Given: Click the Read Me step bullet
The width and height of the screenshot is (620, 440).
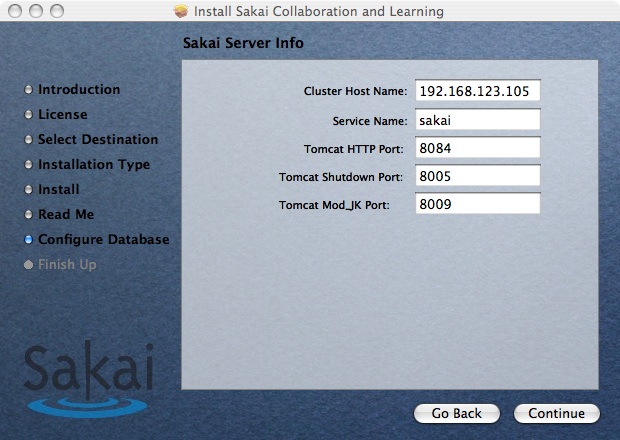Looking at the screenshot, I should coord(28,215).
